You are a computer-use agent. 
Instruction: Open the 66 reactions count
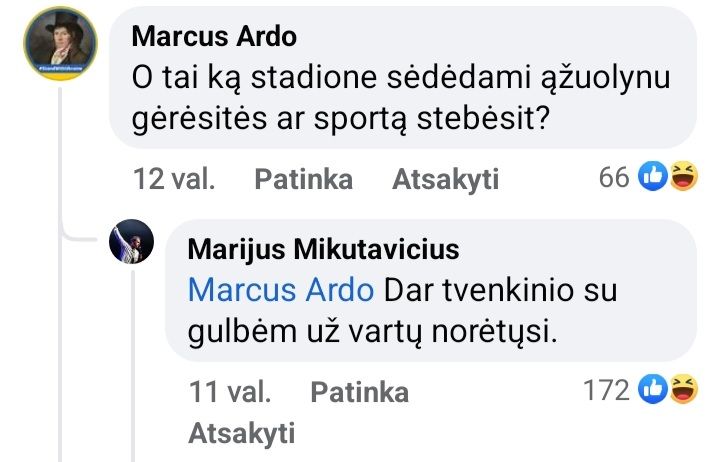pyautogui.click(x=613, y=178)
